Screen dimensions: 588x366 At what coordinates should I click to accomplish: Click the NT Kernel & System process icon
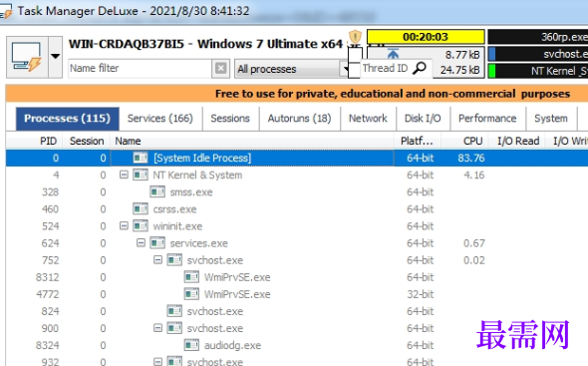[x=141, y=175]
